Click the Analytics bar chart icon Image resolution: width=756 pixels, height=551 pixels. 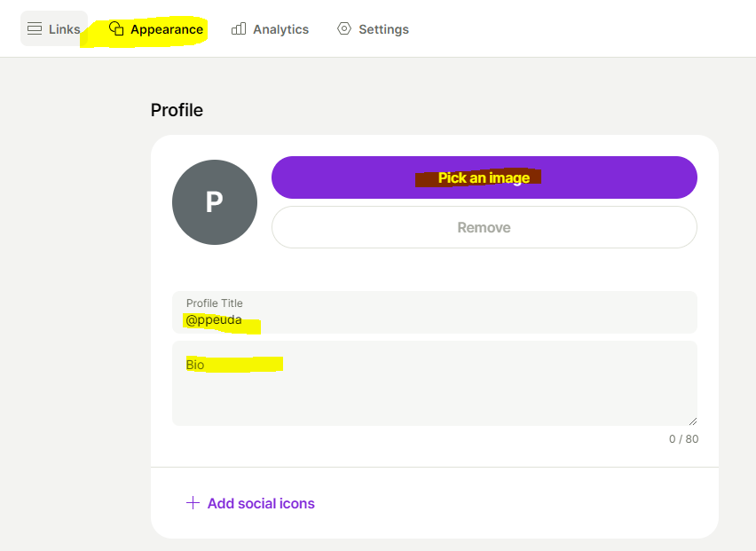[x=239, y=29]
